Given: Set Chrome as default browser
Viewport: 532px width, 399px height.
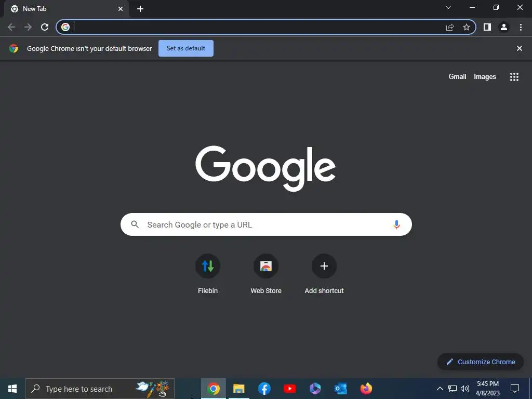Looking at the screenshot, I should (186, 48).
